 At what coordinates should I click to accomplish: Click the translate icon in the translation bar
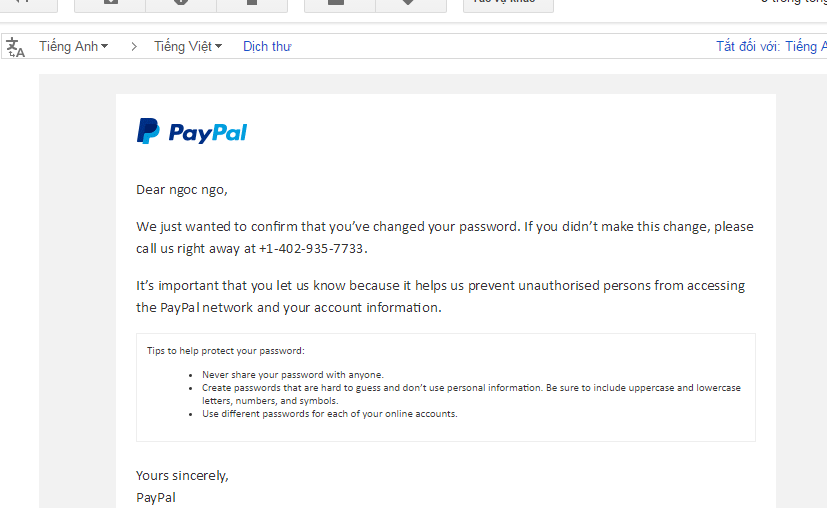point(15,47)
